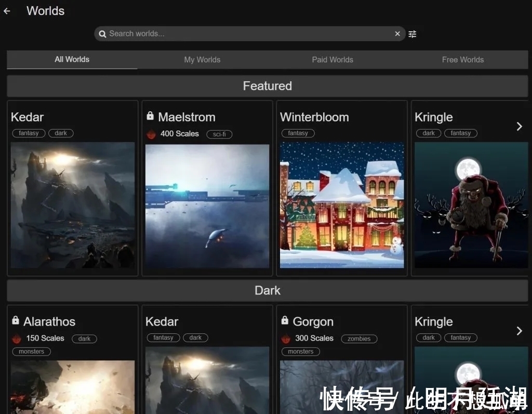This screenshot has width=532, height=414.
Task: Click the sci-fi tag on Maelstrom
Action: (x=219, y=134)
